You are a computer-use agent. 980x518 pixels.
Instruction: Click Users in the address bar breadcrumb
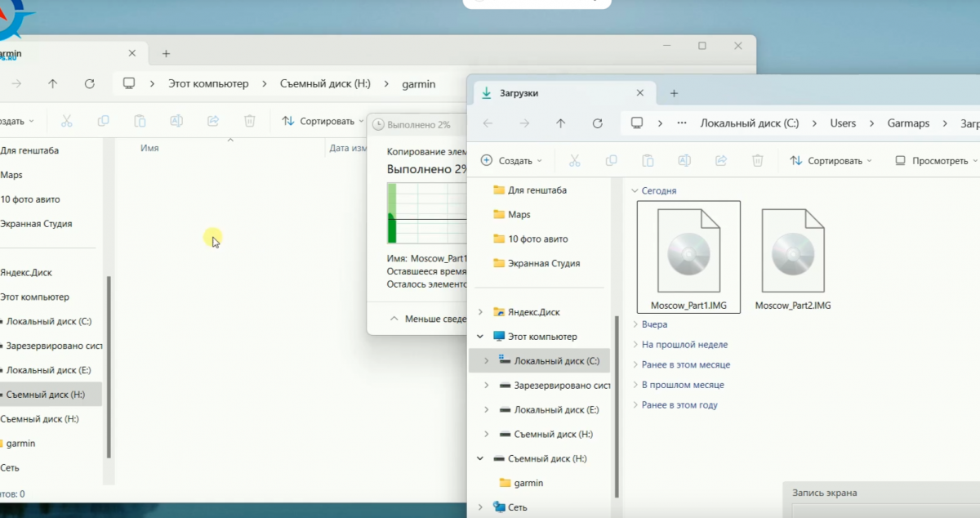click(843, 123)
